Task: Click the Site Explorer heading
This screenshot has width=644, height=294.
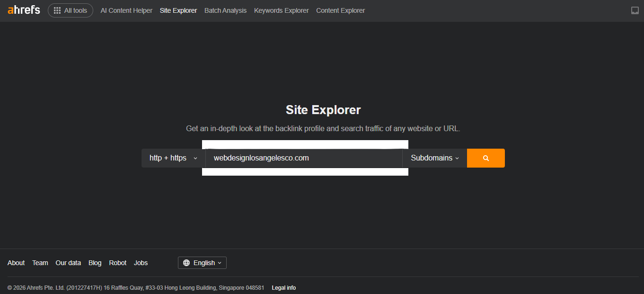Action: tap(323, 110)
